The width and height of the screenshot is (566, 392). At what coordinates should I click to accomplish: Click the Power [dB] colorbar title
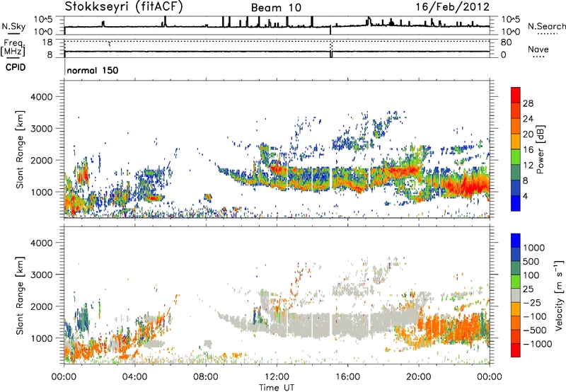click(x=541, y=149)
